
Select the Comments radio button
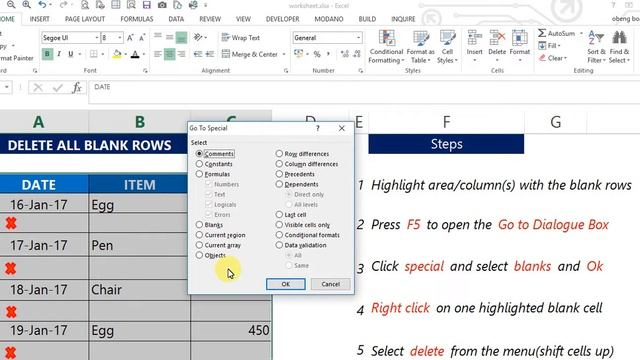199,153
